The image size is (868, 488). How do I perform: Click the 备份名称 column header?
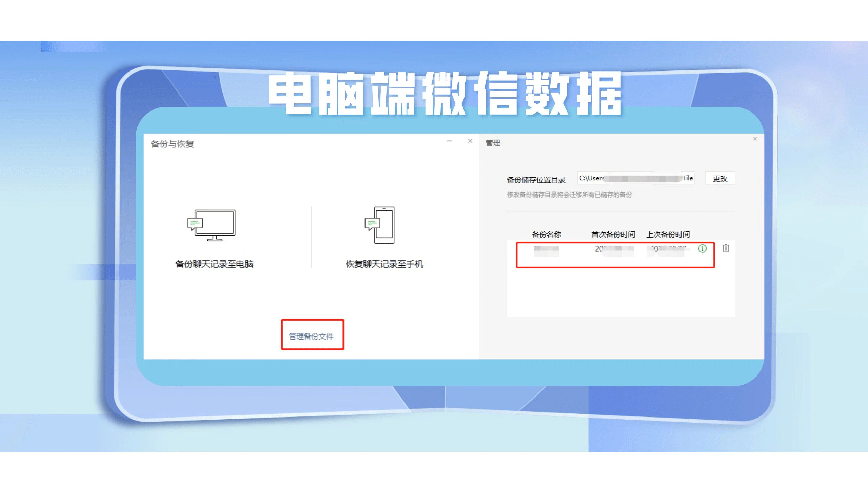547,234
